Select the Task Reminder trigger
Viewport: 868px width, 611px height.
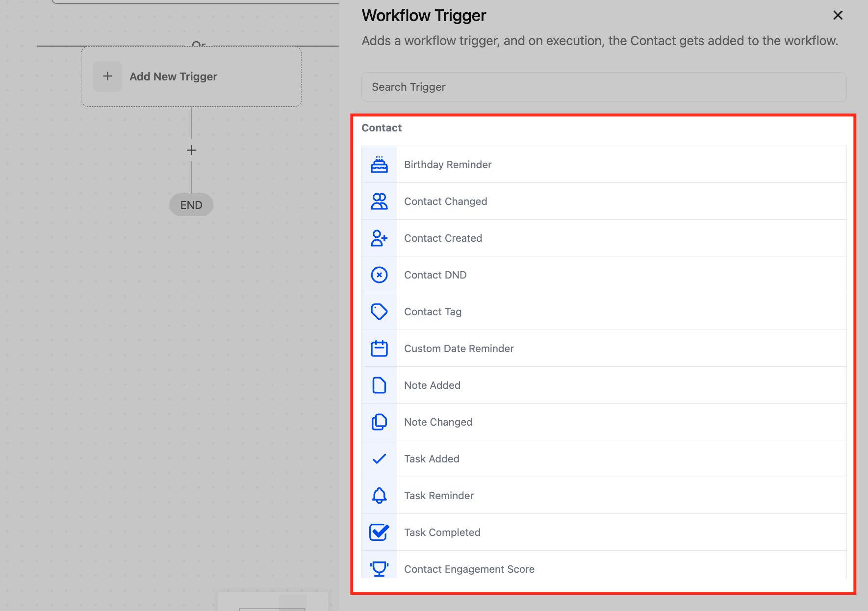(604, 496)
